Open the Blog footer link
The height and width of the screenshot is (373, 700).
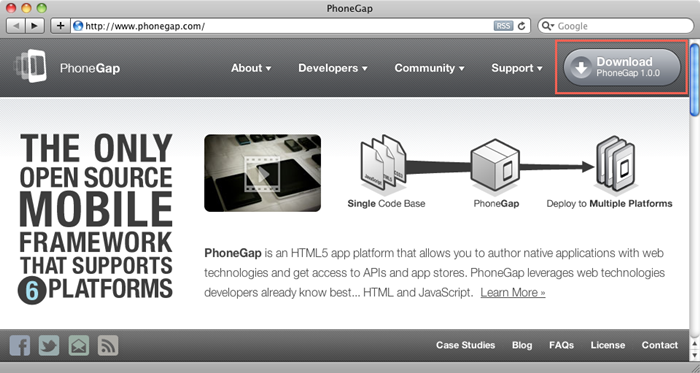522,345
